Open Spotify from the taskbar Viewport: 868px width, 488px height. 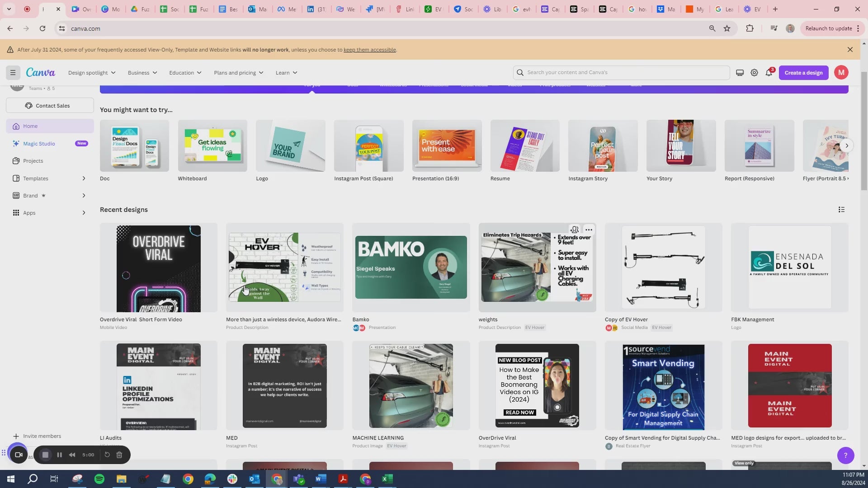[99, 479]
